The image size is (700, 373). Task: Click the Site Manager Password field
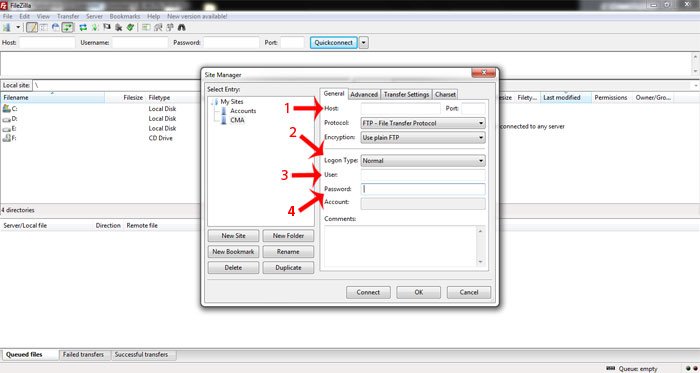(423, 189)
